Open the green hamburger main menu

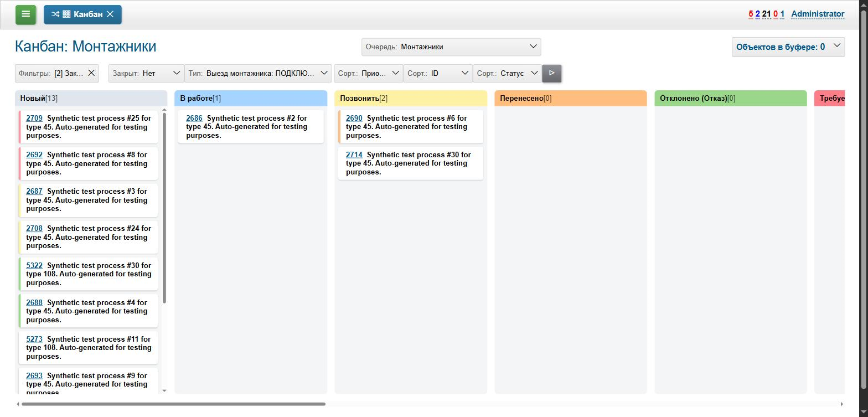(x=25, y=14)
